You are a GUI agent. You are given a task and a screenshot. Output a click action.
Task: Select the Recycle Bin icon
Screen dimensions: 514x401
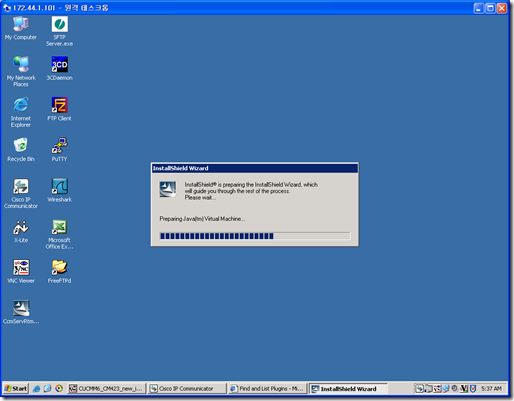pyautogui.click(x=21, y=150)
